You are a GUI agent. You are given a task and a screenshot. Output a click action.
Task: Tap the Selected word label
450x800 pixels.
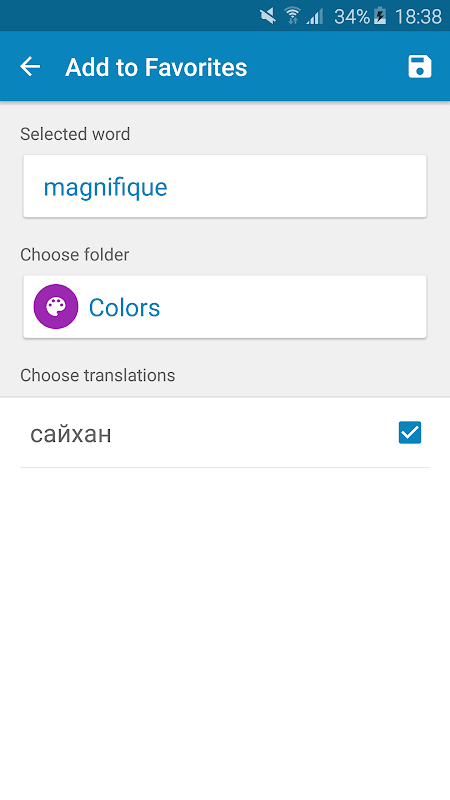click(75, 134)
